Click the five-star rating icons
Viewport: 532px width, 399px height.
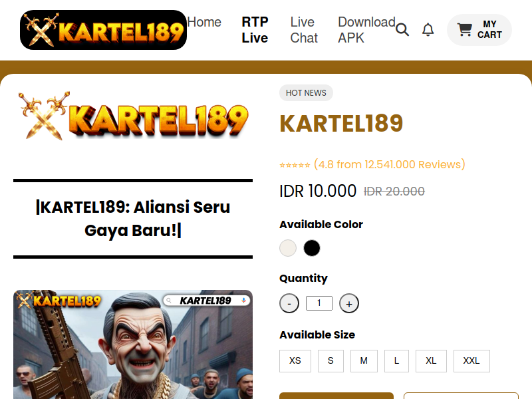click(x=295, y=165)
